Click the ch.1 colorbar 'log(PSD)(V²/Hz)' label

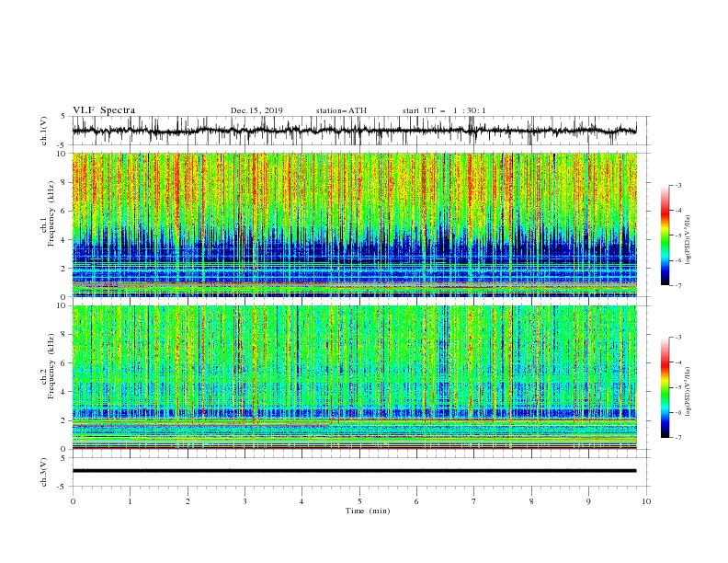click(x=688, y=240)
